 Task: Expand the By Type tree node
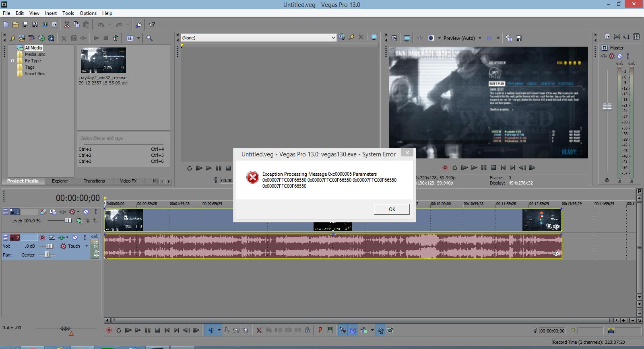12,61
